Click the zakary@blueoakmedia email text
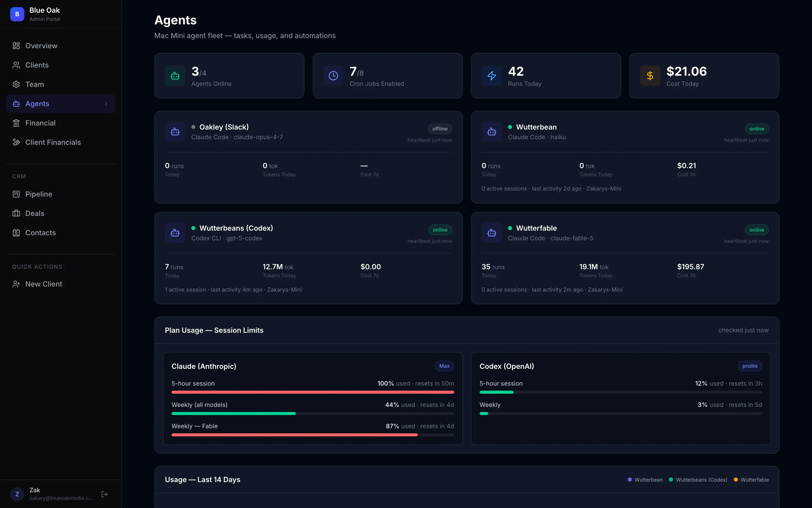 (61, 498)
